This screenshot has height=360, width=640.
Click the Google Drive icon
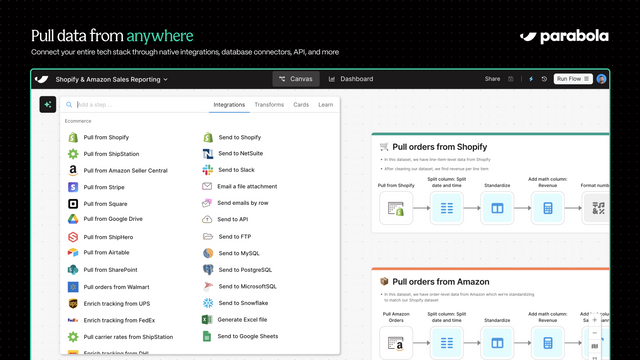(x=73, y=219)
